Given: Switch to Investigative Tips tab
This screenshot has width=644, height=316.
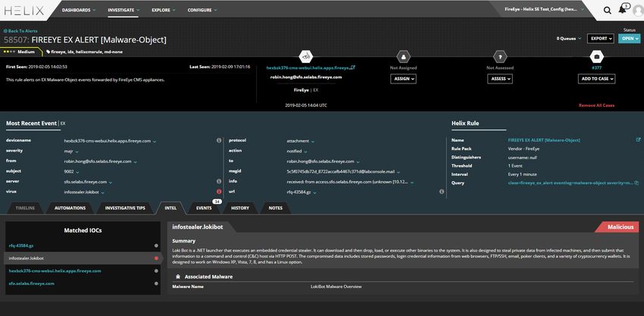Looking at the screenshot, I should (125, 208).
